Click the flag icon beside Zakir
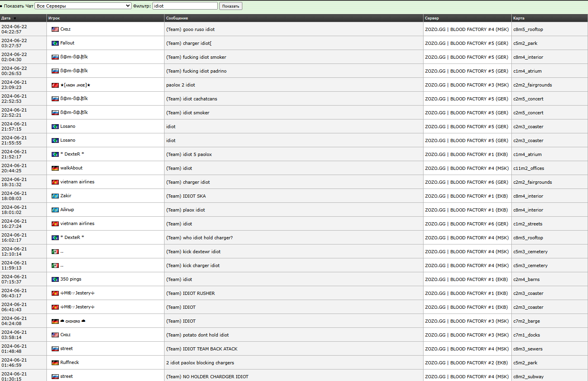The height and width of the screenshot is (381, 588). click(55, 196)
